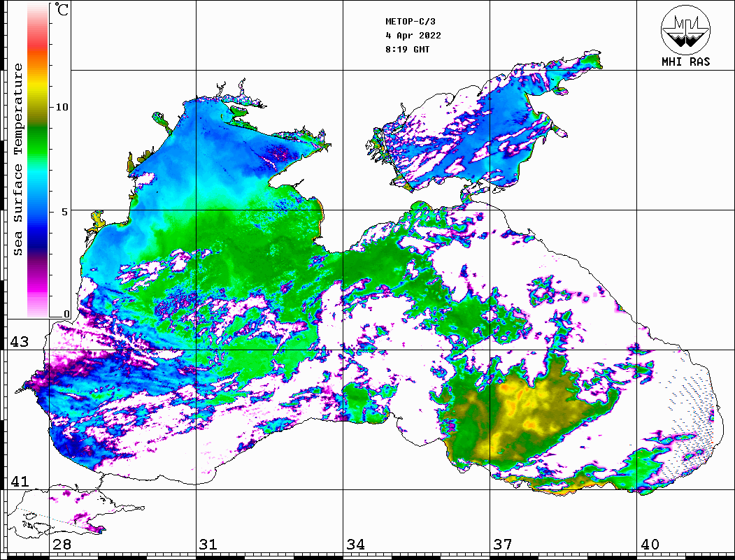Click the latitude label 43
The image size is (735, 560).
click(19, 342)
